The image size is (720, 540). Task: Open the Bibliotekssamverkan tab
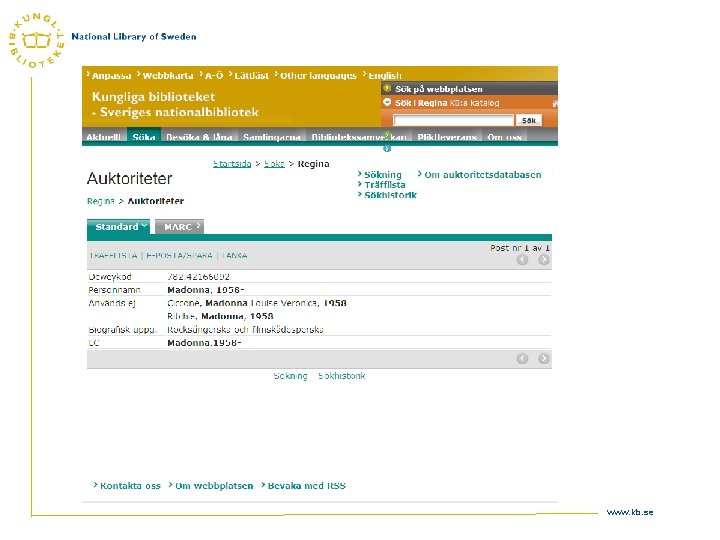point(359,137)
